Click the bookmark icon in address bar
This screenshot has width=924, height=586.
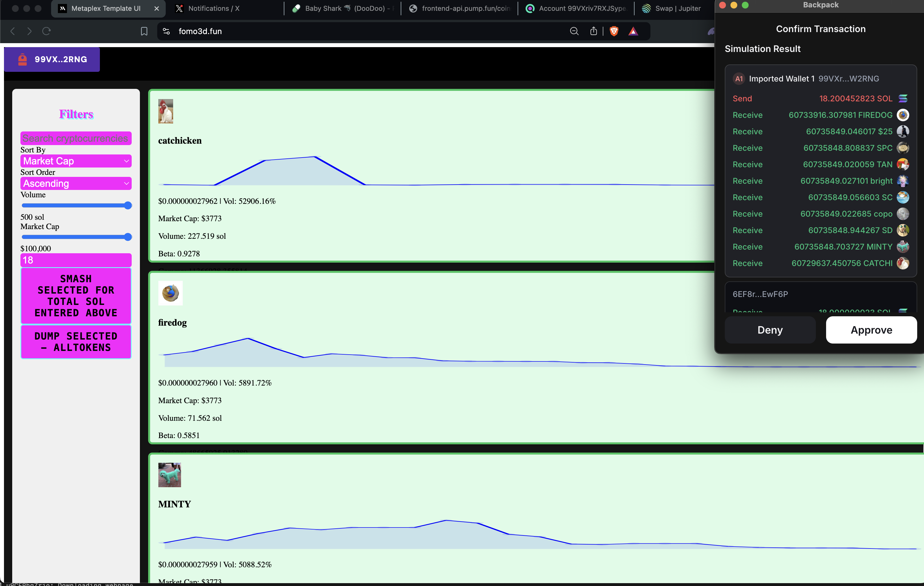pyautogui.click(x=144, y=31)
